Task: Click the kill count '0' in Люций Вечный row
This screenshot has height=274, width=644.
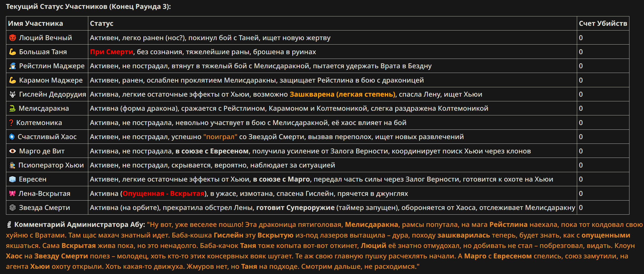Action: pos(581,38)
